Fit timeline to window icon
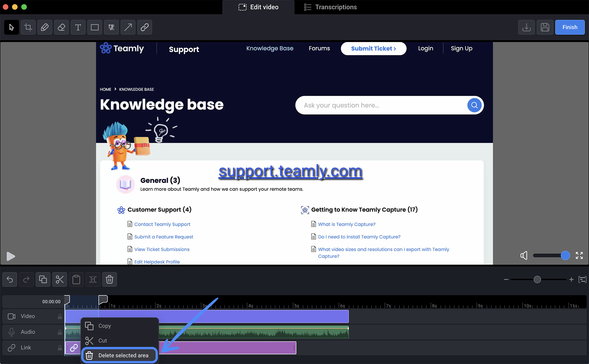The height and width of the screenshot is (364, 589). [x=583, y=280]
